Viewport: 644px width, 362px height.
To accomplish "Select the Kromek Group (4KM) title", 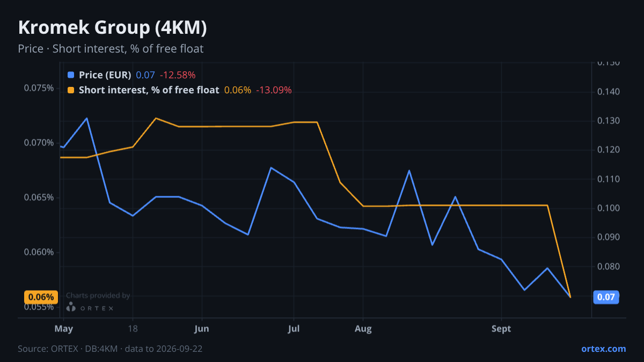I will point(112,28).
